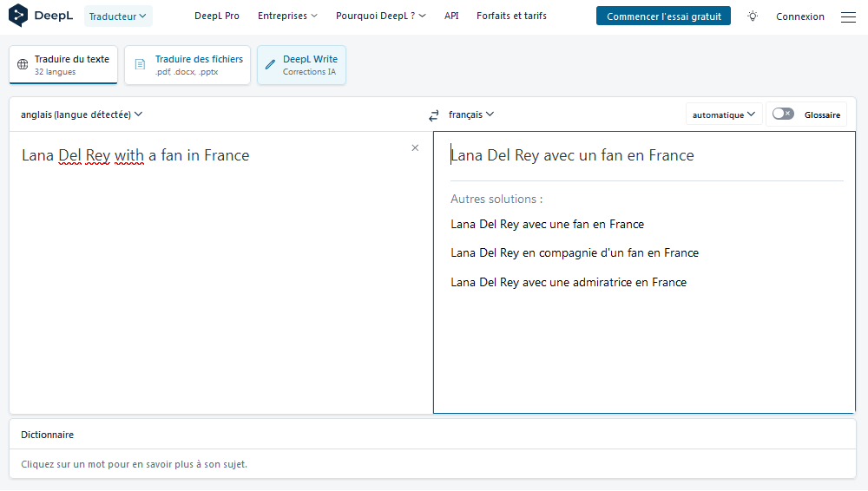The image size is (868, 491).
Task: Open the automatique formality dropdown
Action: coord(724,115)
